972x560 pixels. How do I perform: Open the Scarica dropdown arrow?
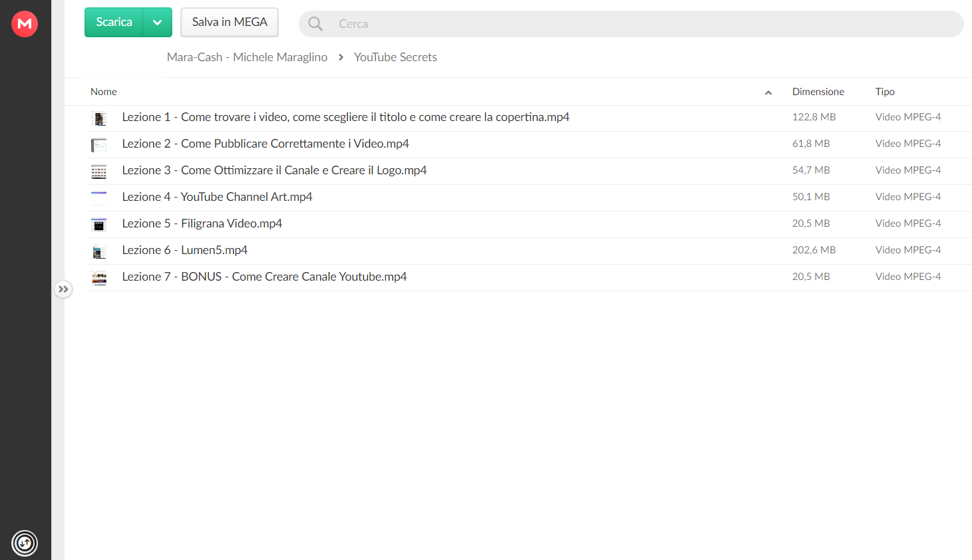[x=158, y=22]
